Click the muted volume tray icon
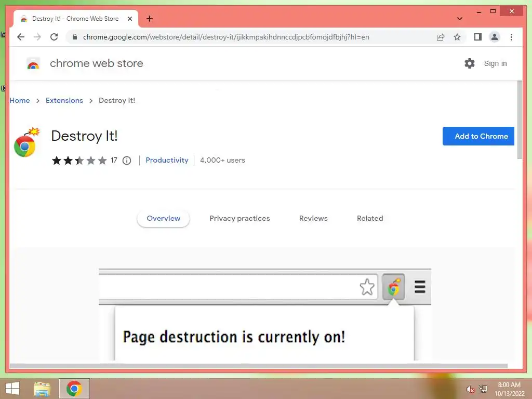 click(470, 389)
